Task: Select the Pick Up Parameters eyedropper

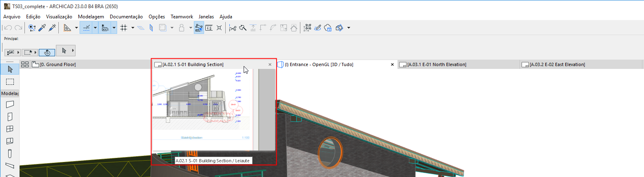Action: [x=42, y=28]
